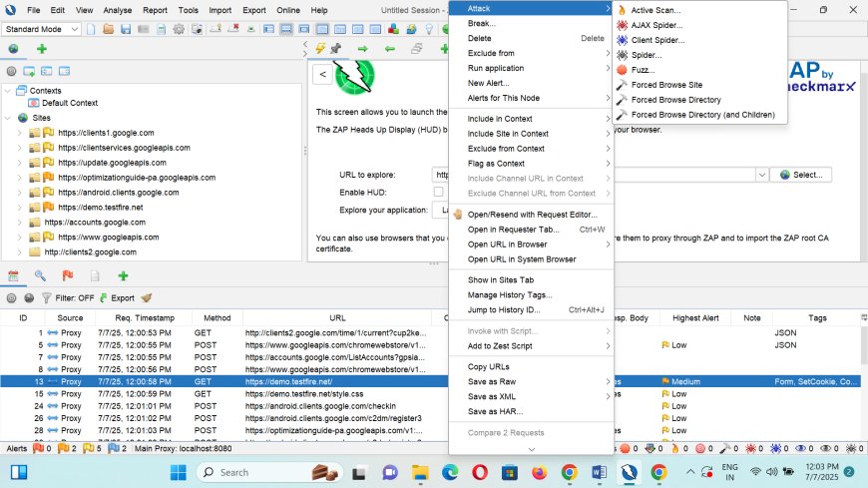Image resolution: width=868 pixels, height=488 pixels.
Task: Choose AJAX Spider in the Attack submenu
Action: (x=657, y=25)
